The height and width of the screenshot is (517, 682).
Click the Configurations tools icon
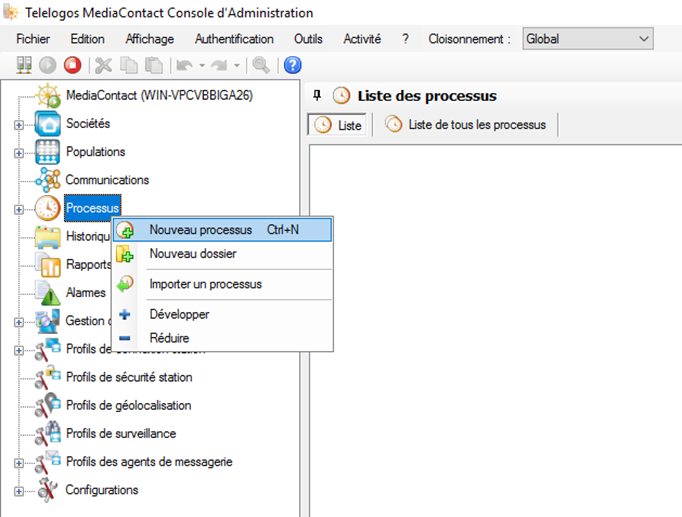click(48, 490)
